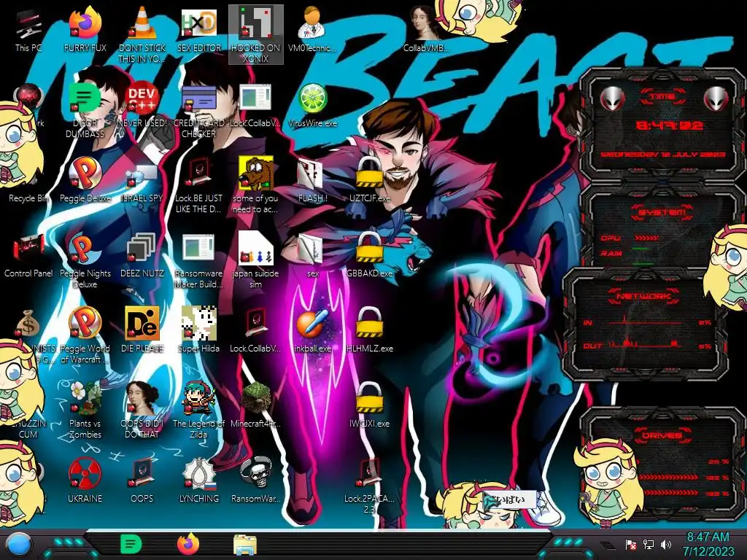Open DEEZ NUTZ stacked windows icon
The width and height of the screenshot is (747, 560).
tap(142, 256)
